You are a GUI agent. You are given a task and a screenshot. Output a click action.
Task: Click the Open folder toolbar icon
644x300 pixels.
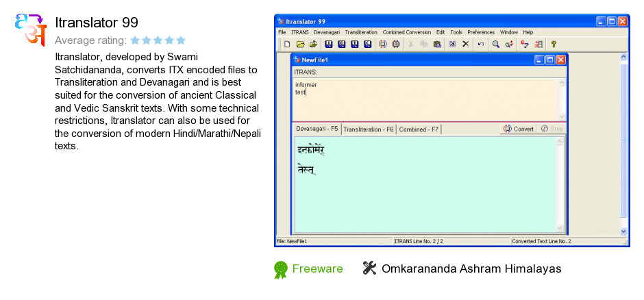[301, 44]
